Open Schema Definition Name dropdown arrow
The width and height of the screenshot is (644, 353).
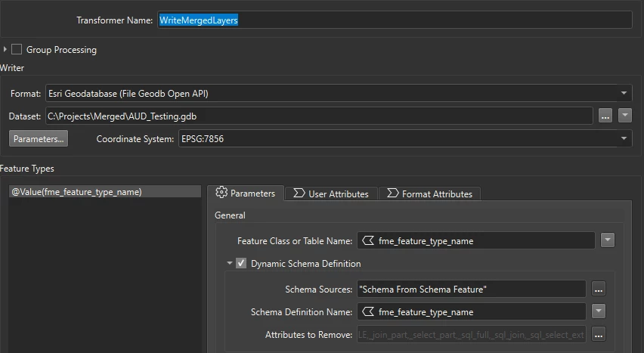(x=599, y=311)
